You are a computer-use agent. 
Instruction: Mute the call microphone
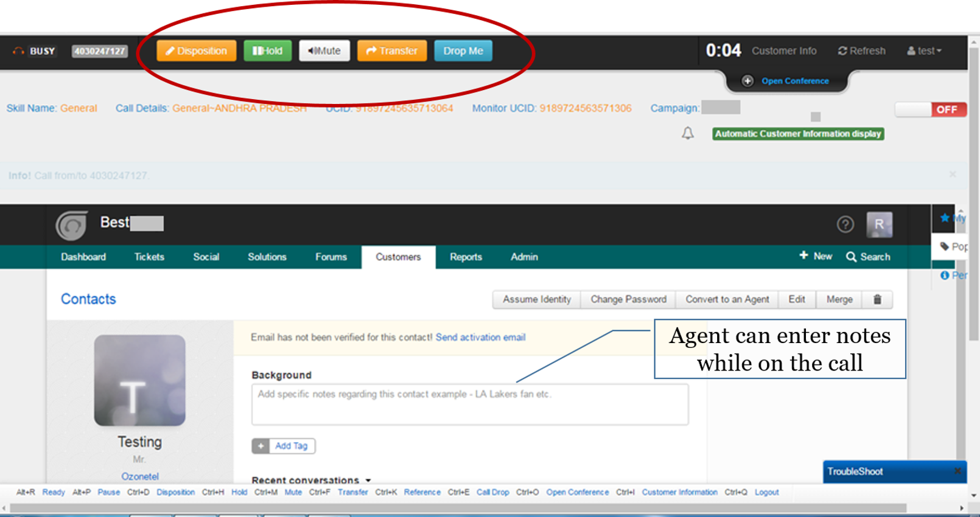pos(324,51)
